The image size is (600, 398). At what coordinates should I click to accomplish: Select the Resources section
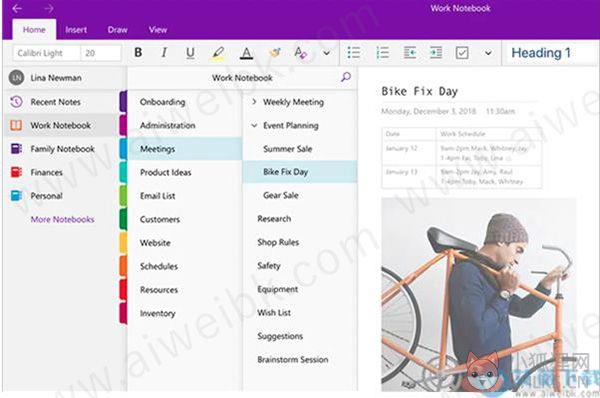click(x=185, y=290)
